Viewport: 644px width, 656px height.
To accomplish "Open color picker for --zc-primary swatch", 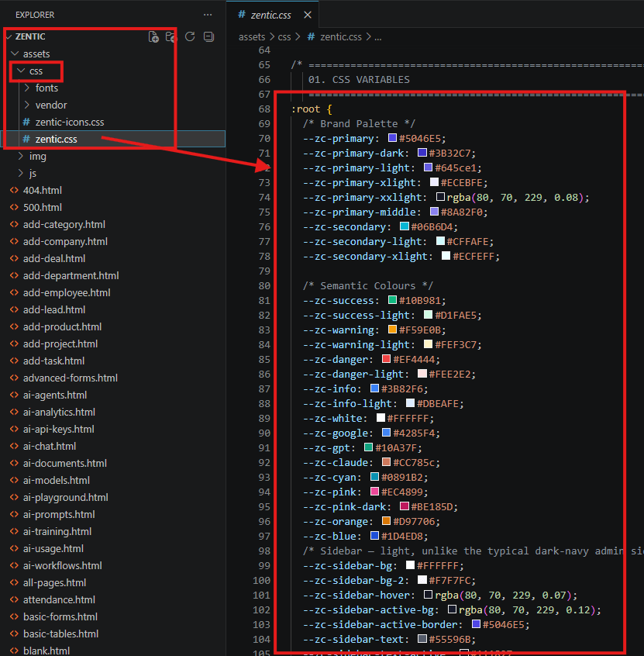I will pyautogui.click(x=392, y=138).
